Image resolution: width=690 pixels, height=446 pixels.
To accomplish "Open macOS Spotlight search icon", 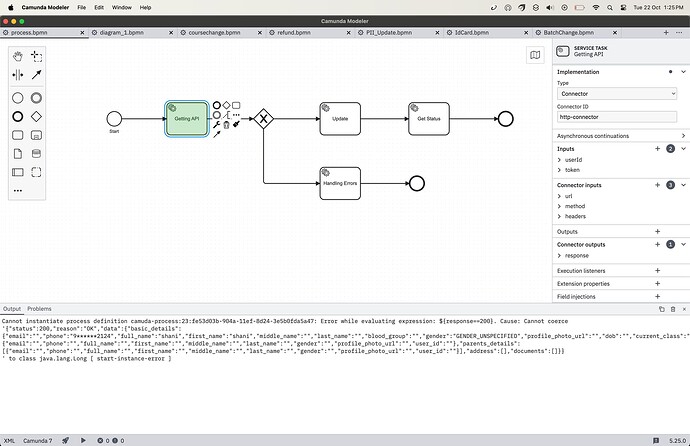I will pos(610,7).
